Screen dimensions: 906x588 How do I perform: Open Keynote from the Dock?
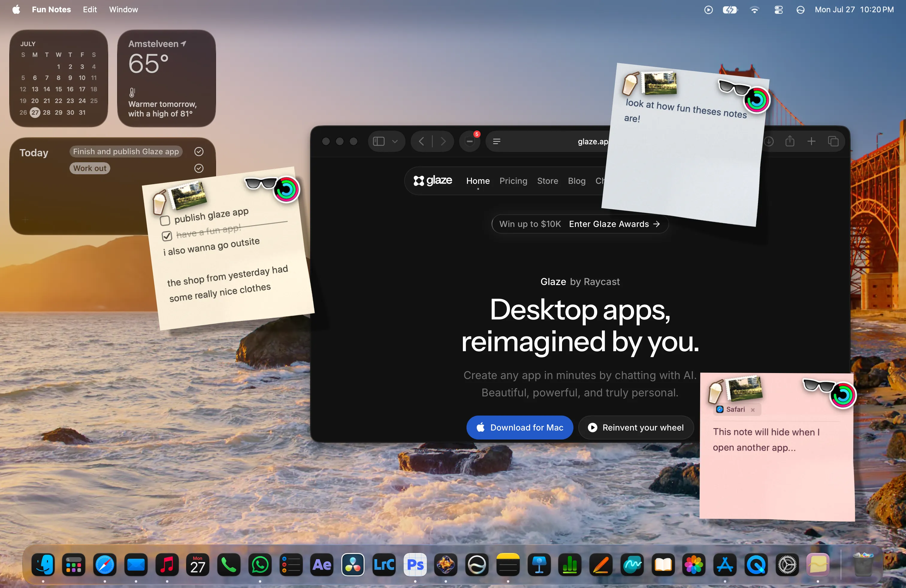pyautogui.click(x=539, y=564)
